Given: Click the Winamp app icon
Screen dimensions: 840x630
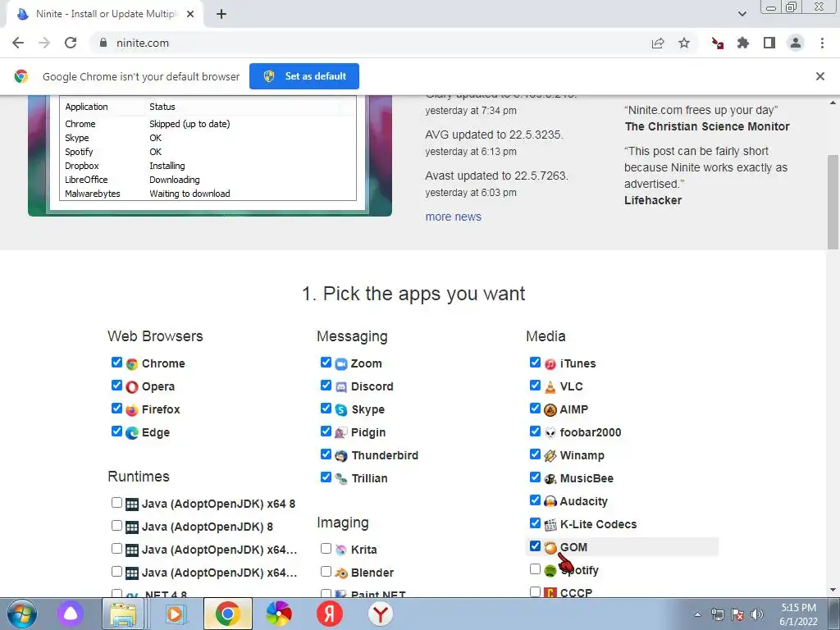Looking at the screenshot, I should click(x=550, y=456).
